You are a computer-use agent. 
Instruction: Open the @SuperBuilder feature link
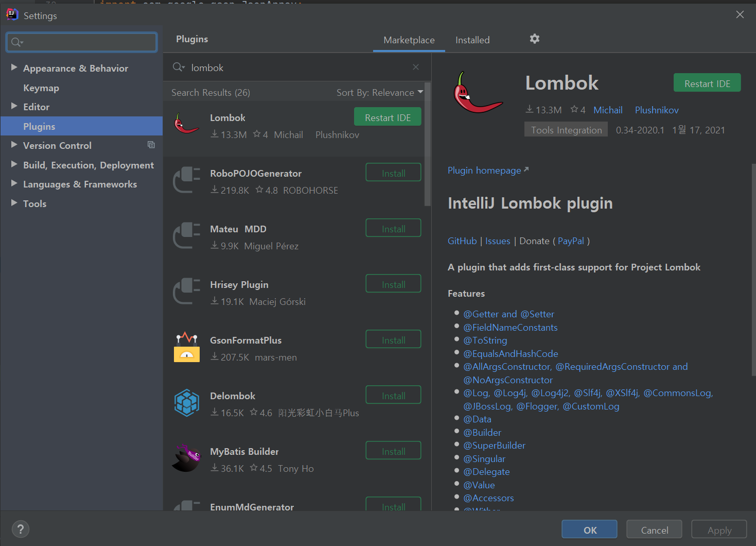pyautogui.click(x=495, y=446)
